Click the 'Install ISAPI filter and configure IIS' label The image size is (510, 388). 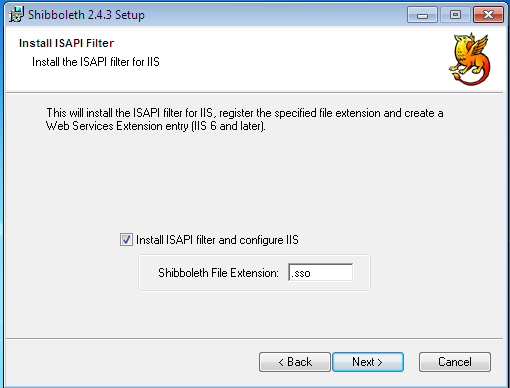[217, 240]
